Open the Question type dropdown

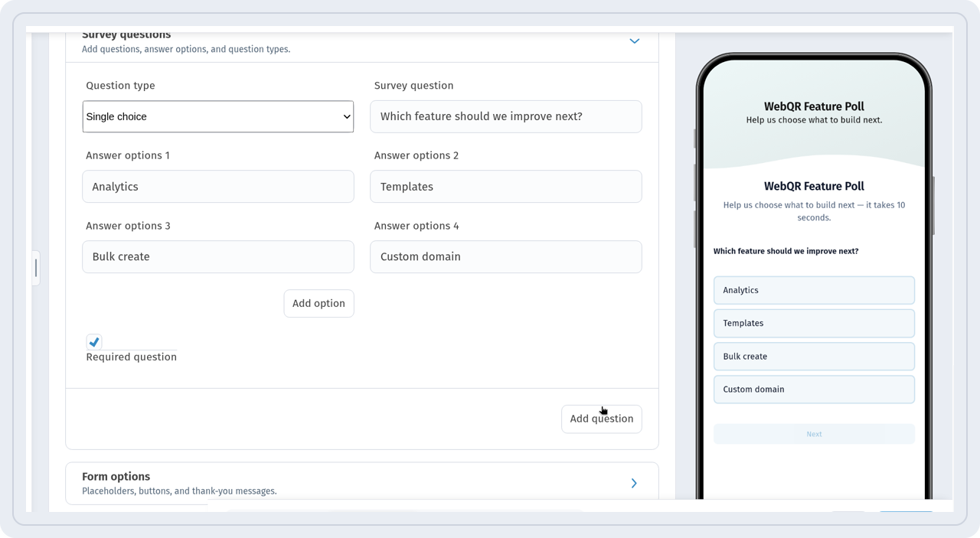(218, 116)
